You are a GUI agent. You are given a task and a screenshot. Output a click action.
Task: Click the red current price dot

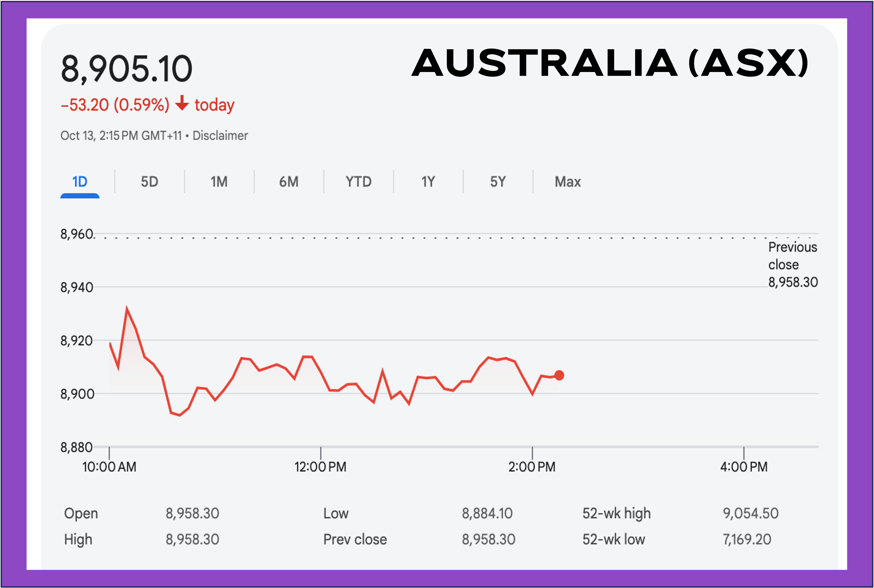click(x=559, y=375)
